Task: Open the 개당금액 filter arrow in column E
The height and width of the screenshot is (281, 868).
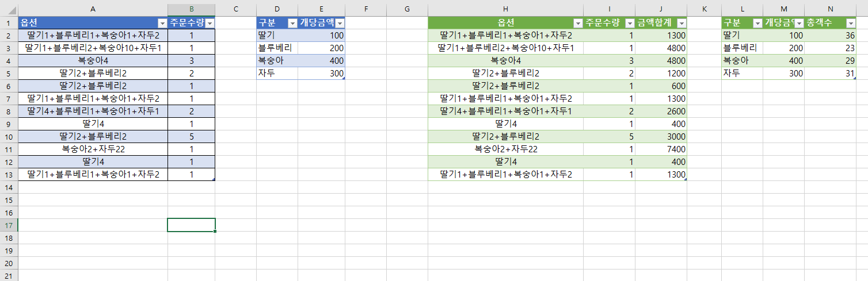Action: pos(339,23)
